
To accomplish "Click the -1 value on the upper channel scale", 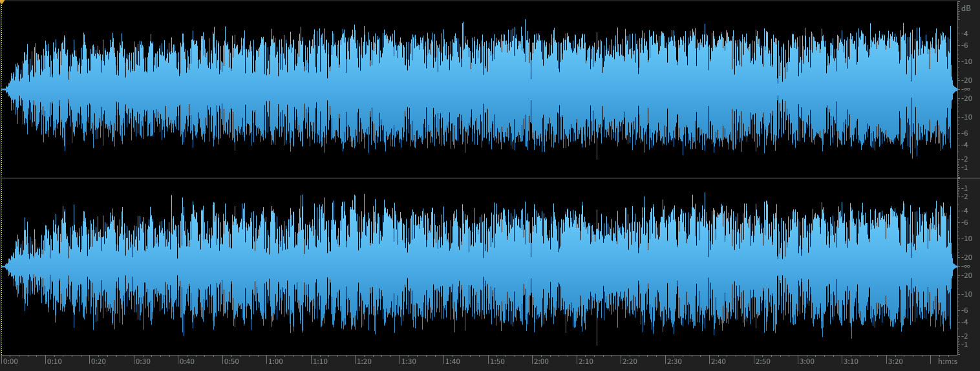I will (x=964, y=167).
